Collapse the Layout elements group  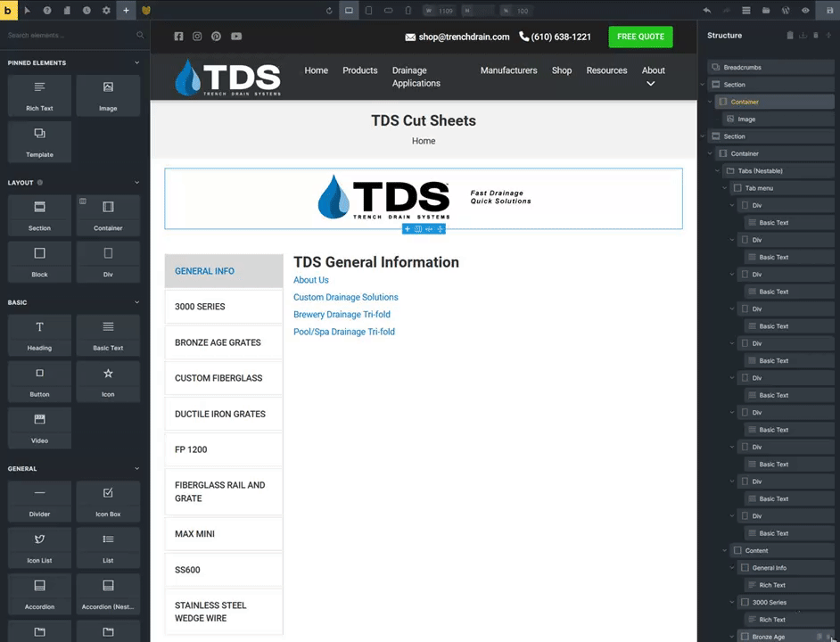click(136, 183)
